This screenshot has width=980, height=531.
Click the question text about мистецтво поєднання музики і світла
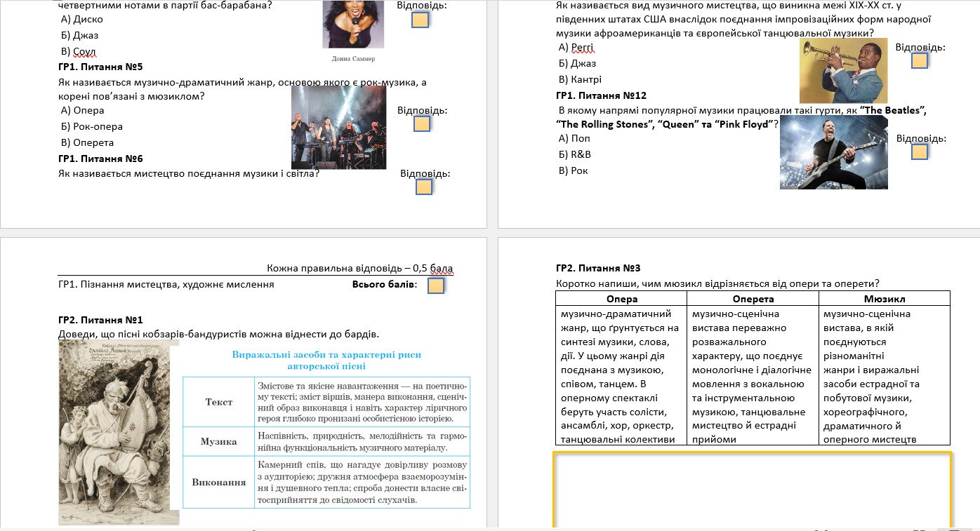point(190,173)
